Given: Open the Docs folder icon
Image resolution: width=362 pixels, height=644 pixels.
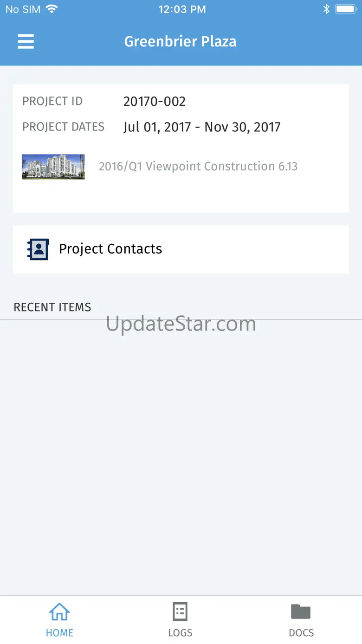Looking at the screenshot, I should click(301, 612).
